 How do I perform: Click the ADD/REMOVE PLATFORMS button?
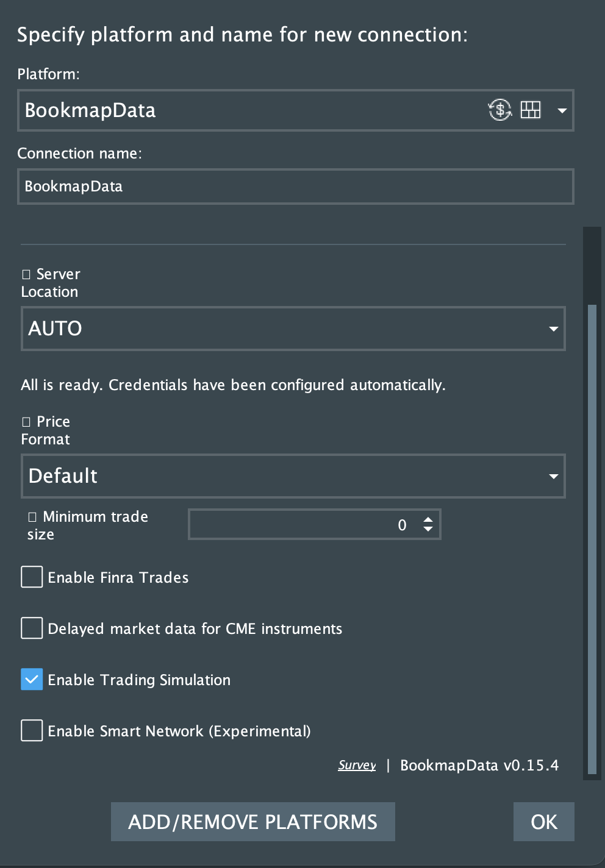click(253, 822)
